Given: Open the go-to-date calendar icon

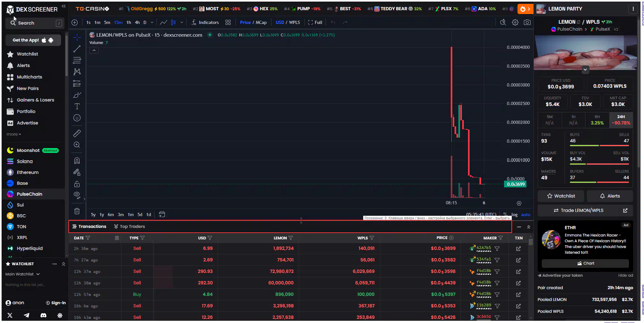Looking at the screenshot, I should pos(162,214).
